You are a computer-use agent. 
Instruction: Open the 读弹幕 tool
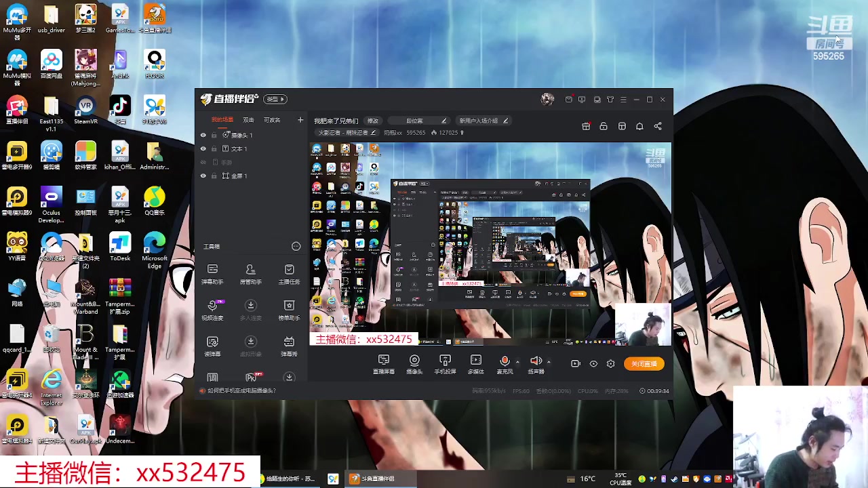tap(212, 346)
